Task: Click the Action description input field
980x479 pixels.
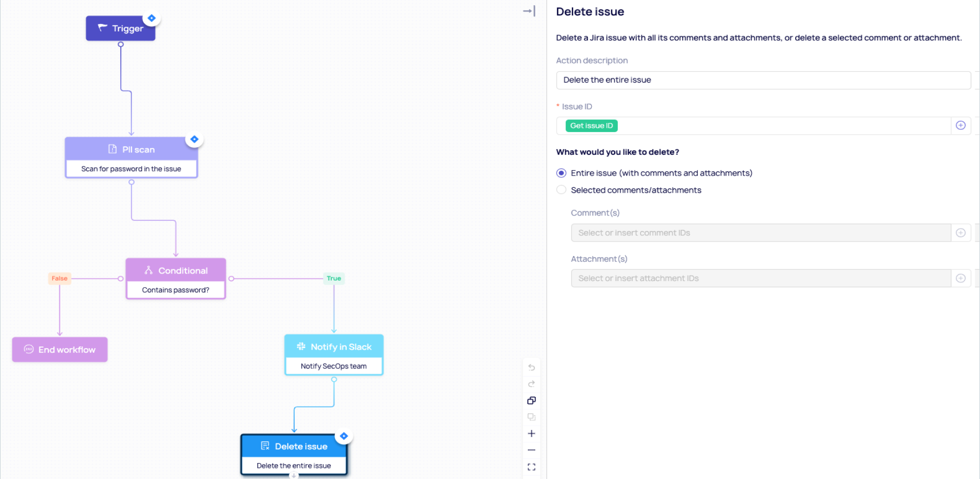Action: 763,80
